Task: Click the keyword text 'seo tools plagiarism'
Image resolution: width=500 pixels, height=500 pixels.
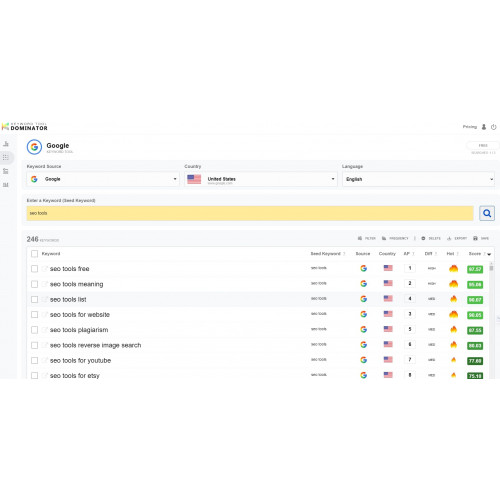Action: click(x=79, y=330)
